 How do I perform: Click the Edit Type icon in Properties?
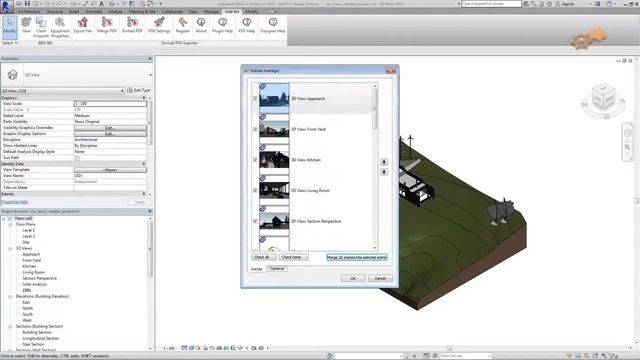coord(130,90)
